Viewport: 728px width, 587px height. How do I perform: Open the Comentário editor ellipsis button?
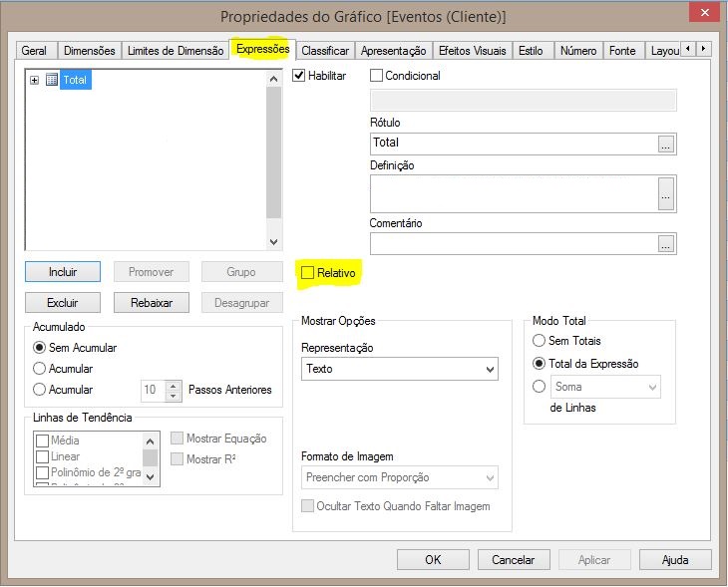tap(666, 243)
